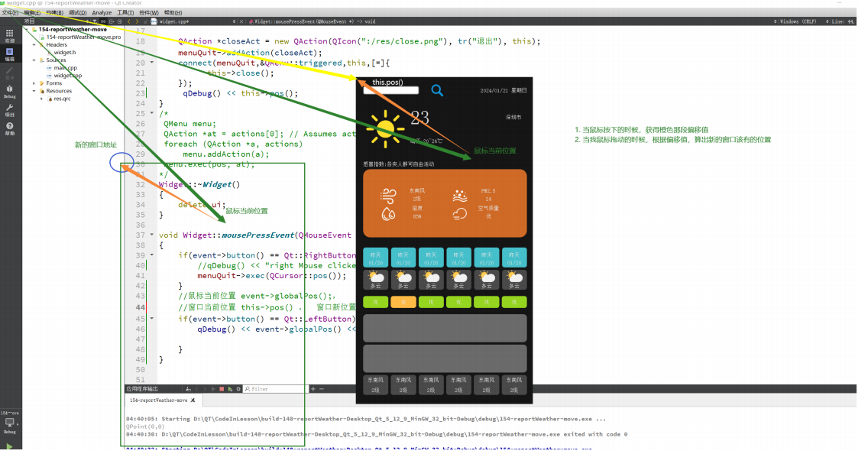Open the 帮助 help mode icon

click(x=9, y=128)
